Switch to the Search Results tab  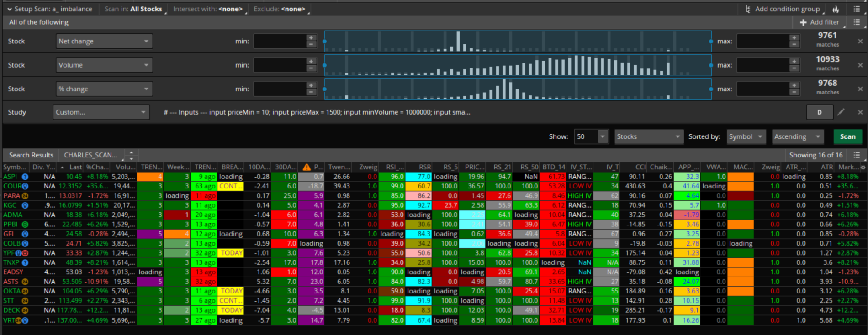point(31,155)
